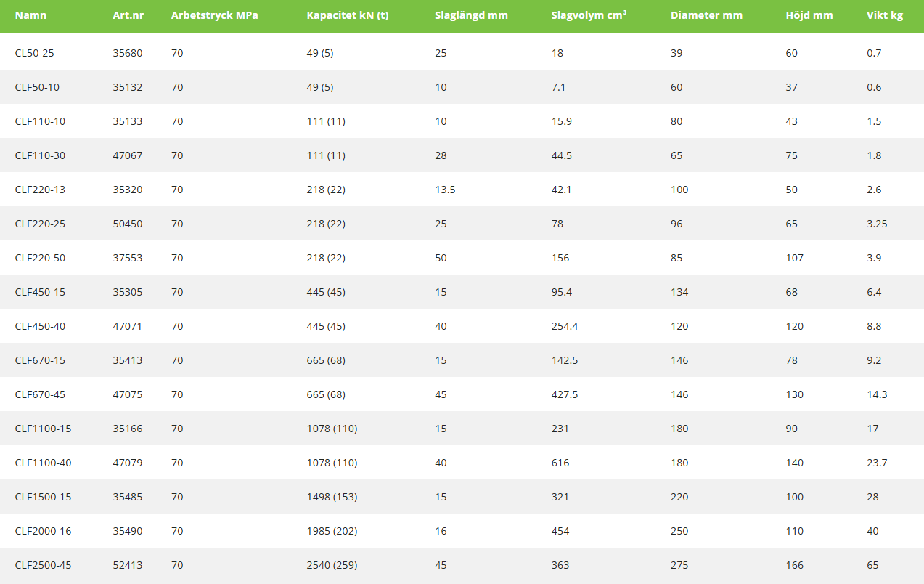Click article number 47067
Viewport: 924px width, 584px height.
coord(128,155)
